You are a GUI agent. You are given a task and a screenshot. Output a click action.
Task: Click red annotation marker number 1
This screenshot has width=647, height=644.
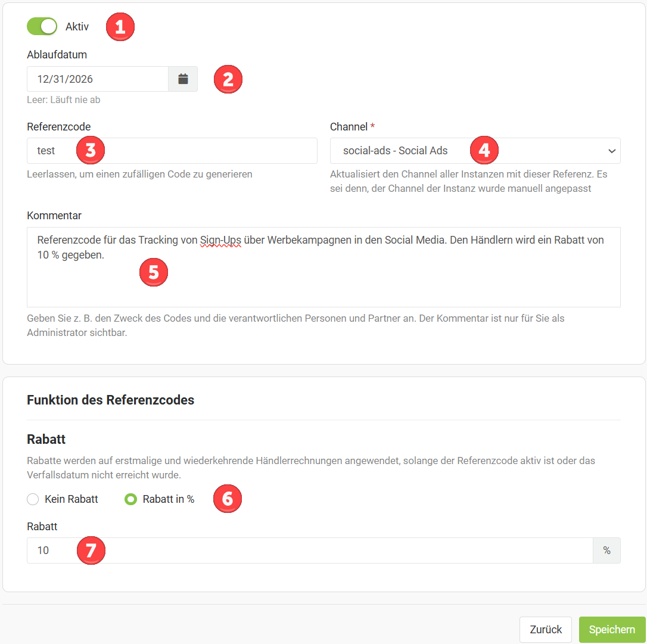[x=120, y=27]
